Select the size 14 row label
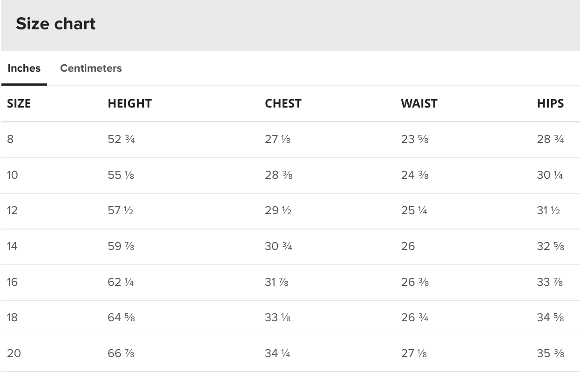Screen dimensions: 580x392 pyautogui.click(x=12, y=246)
